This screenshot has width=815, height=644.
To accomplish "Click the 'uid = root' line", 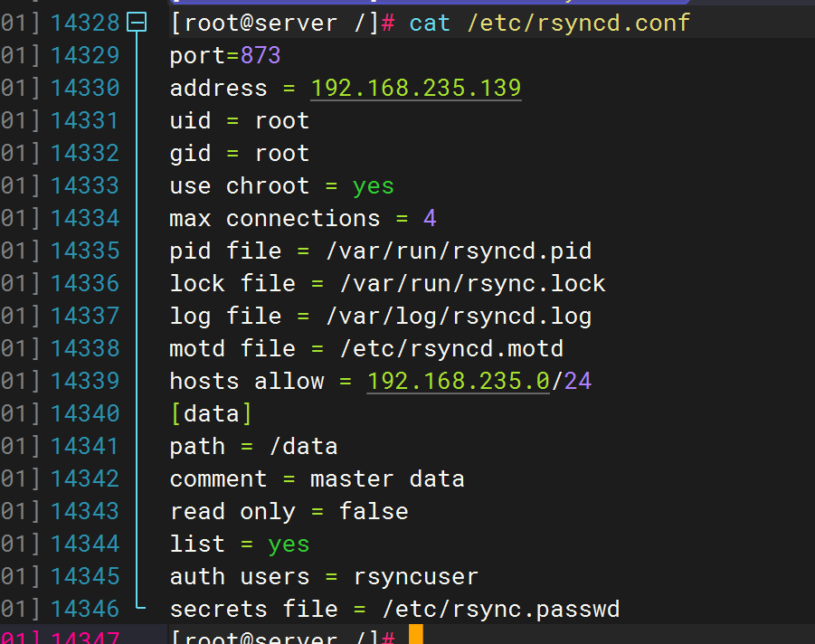I will (x=240, y=120).
